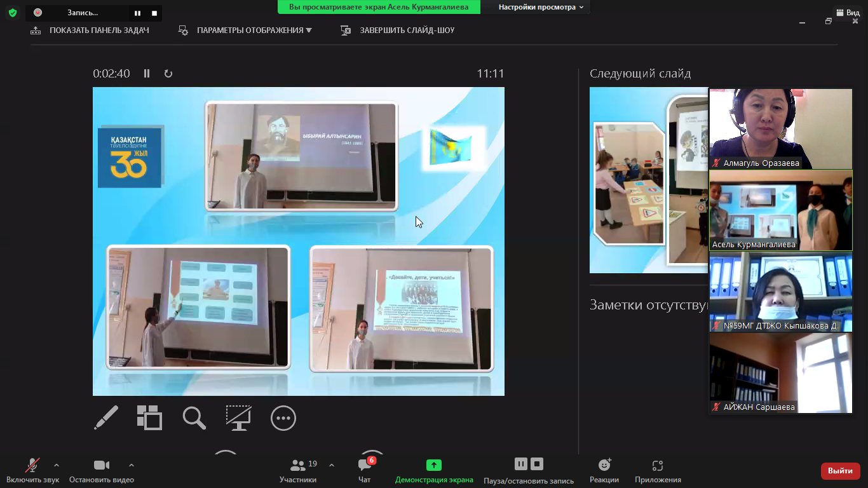
Task: Open Приложения apps panel
Action: coord(658,470)
